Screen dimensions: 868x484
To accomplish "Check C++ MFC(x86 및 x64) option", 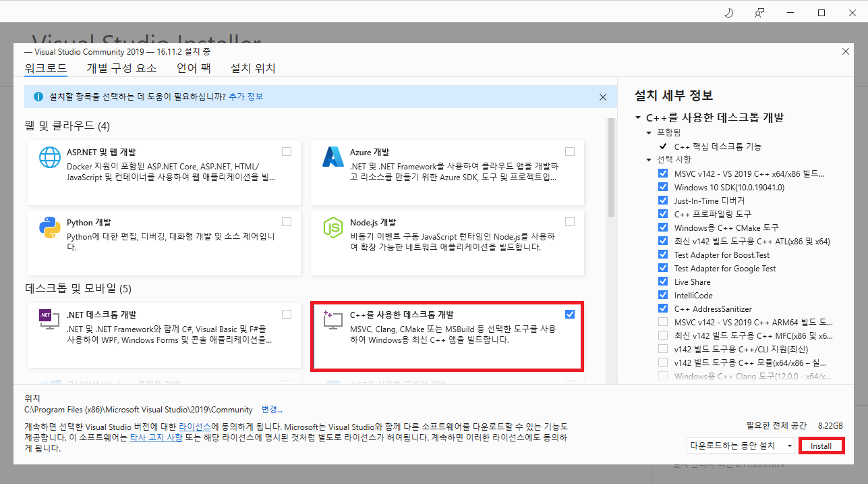I will pyautogui.click(x=663, y=335).
